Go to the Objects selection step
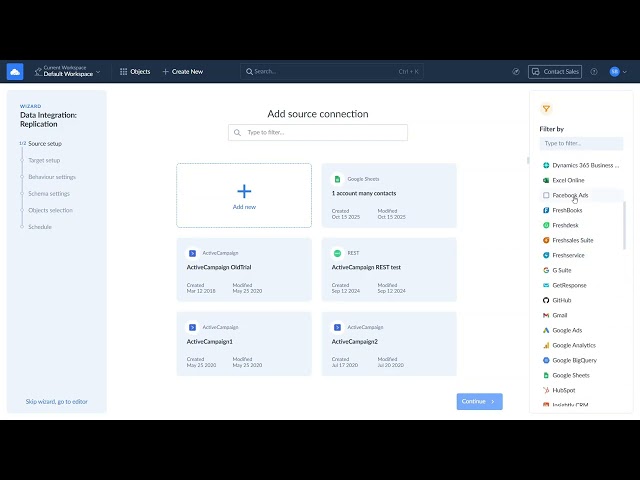The height and width of the screenshot is (480, 640). [x=51, y=210]
